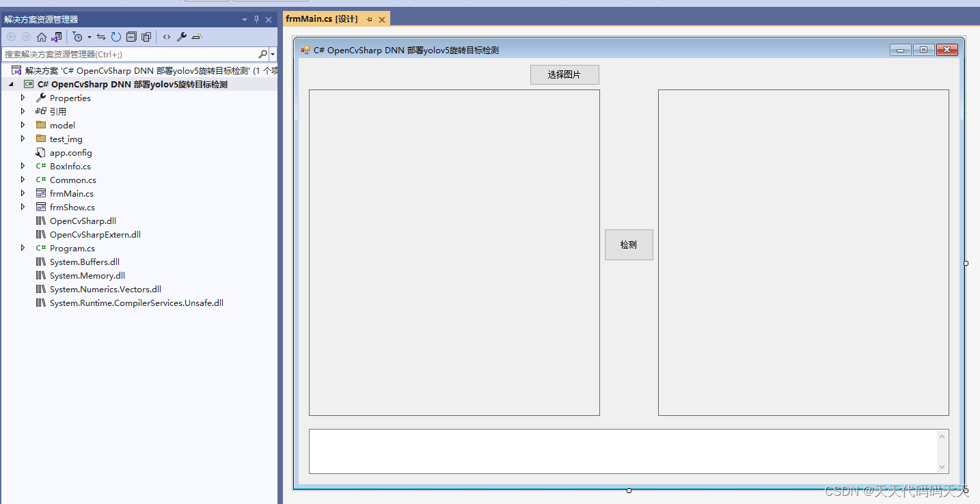Image resolution: width=980 pixels, height=504 pixels.
Task: Select System.Runtime.CompilerServices.Unsafe.dll in the tree
Action: pyautogui.click(x=137, y=303)
